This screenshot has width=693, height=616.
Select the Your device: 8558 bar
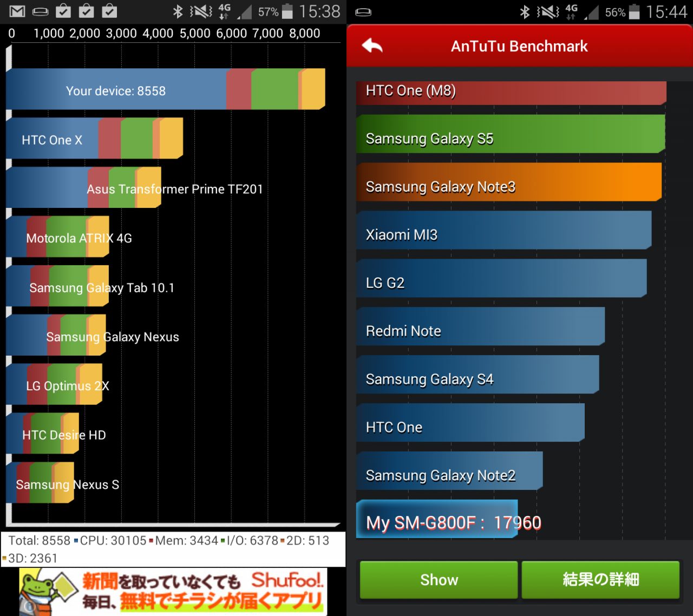coord(166,89)
